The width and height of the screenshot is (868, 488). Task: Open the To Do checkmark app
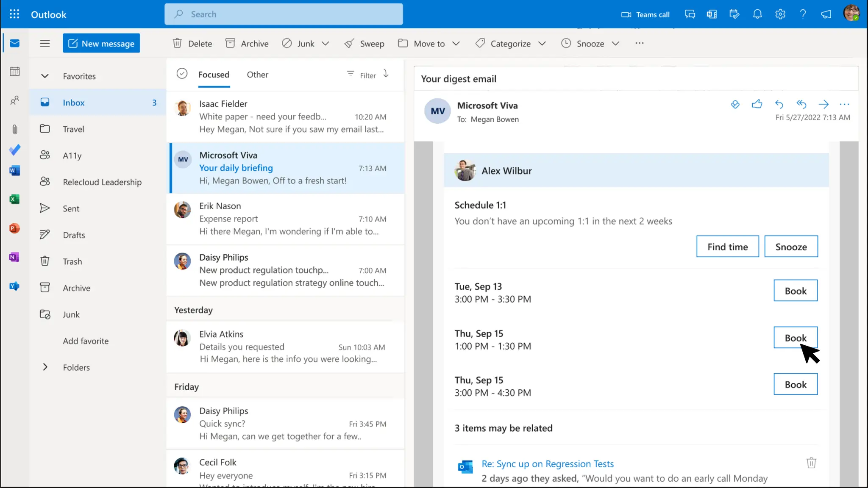click(x=14, y=150)
